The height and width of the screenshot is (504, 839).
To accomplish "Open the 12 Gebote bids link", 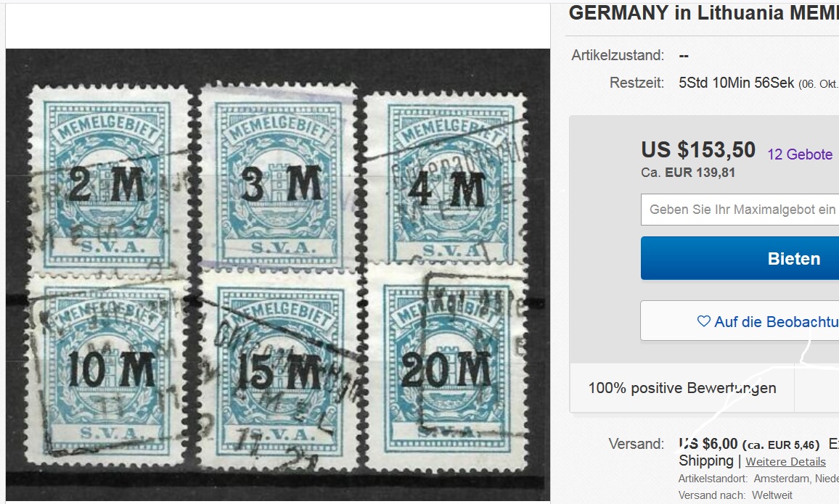I will click(x=800, y=154).
